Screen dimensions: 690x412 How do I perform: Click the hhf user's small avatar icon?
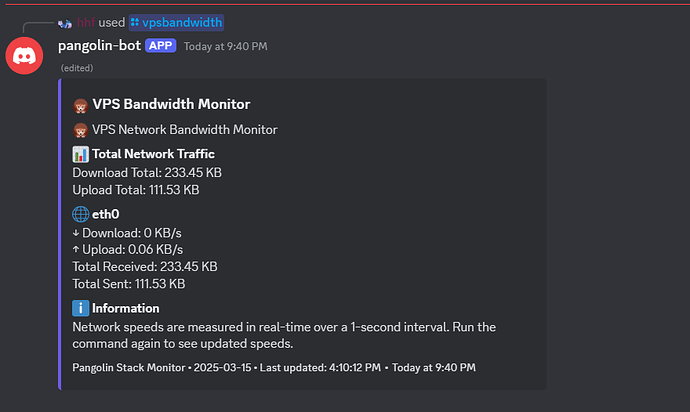[65, 23]
